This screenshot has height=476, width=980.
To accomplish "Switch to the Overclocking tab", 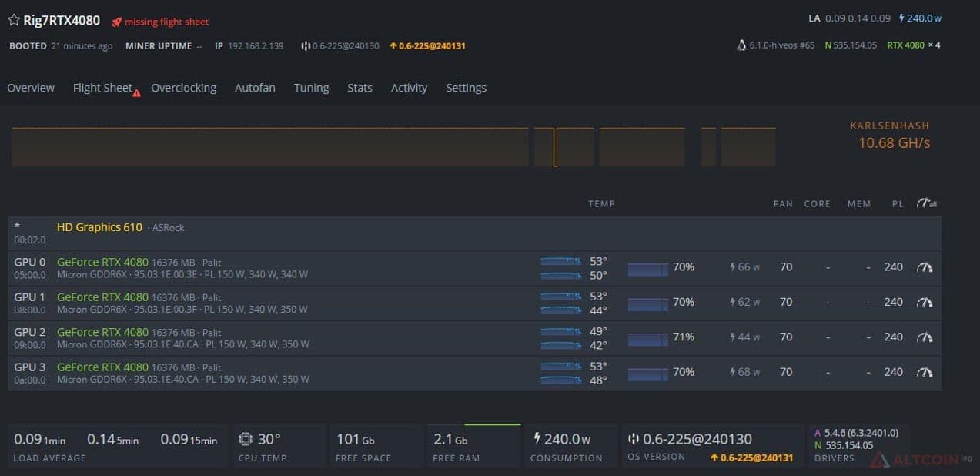I will coord(183,88).
